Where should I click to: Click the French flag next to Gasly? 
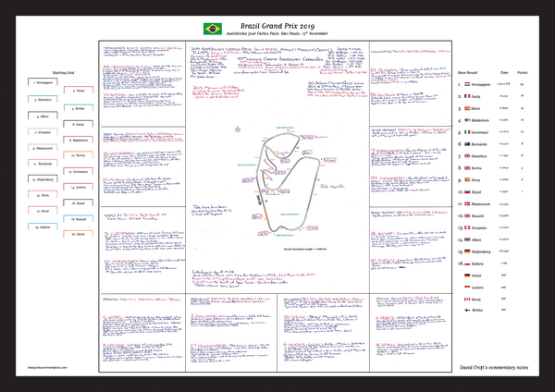point(467,96)
